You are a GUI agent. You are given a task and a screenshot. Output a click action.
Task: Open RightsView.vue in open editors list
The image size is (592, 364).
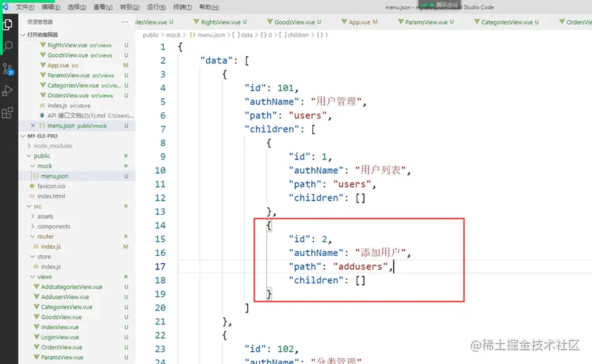point(77,45)
